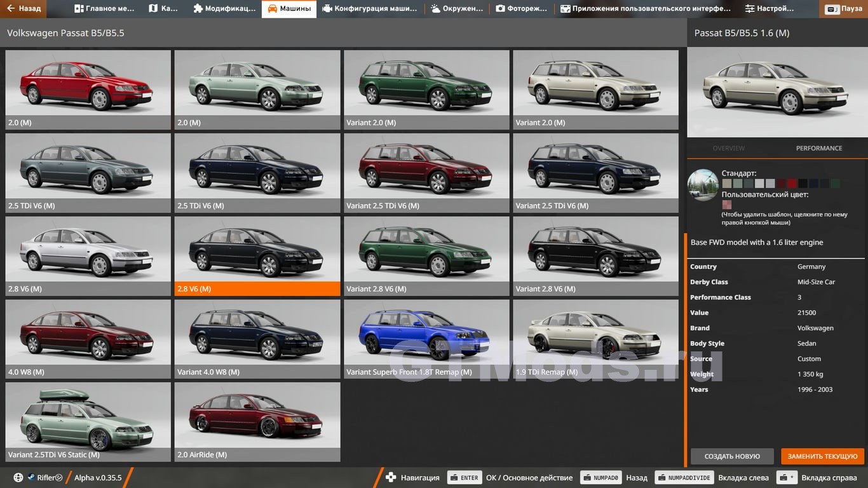Screen dimensions: 868x488
Task: Select the silver 2.8 V6 (M) sedan
Action: click(88, 256)
